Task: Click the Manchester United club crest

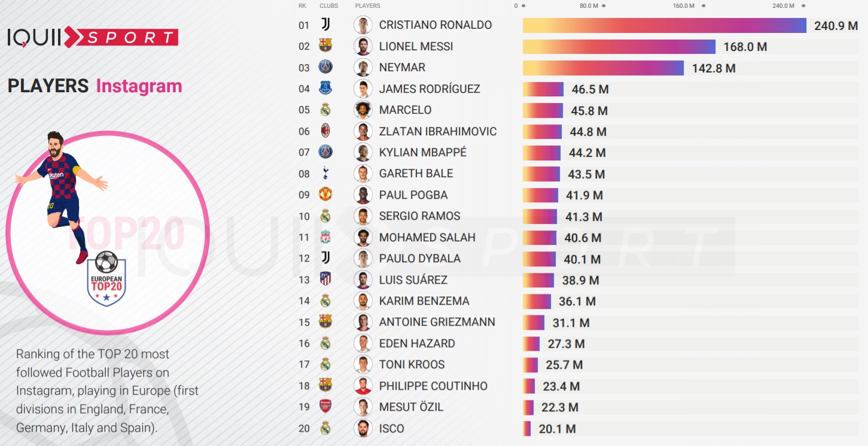Action: 325,195
